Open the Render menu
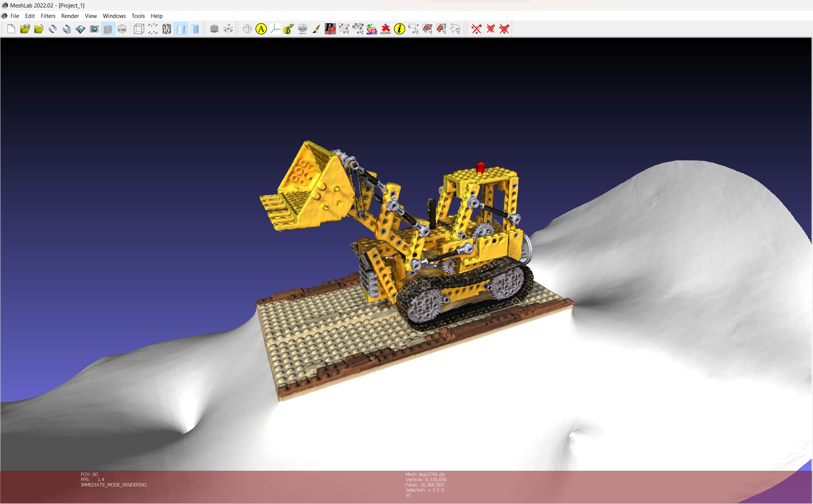813x504 pixels. tap(70, 16)
